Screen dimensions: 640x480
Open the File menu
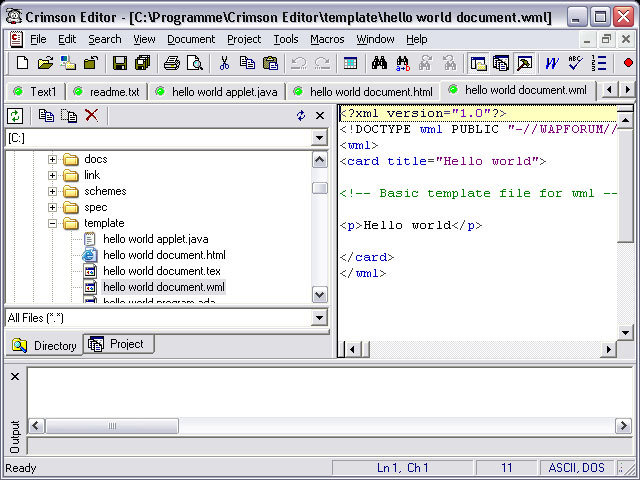coord(38,39)
